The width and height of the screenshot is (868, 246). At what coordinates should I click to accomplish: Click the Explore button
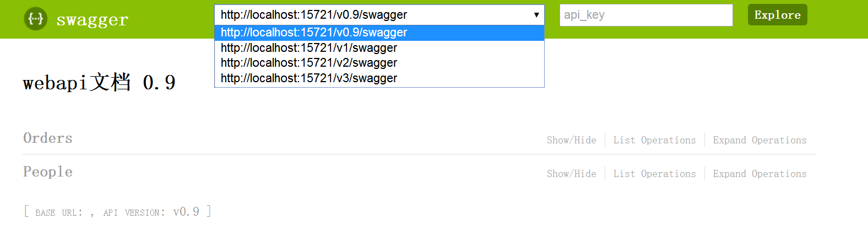777,15
